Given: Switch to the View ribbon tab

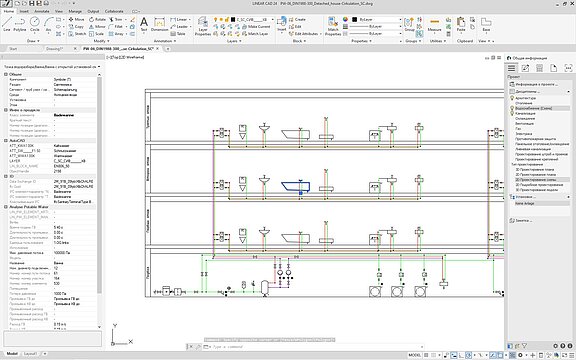Looking at the screenshot, I should 59,11.
